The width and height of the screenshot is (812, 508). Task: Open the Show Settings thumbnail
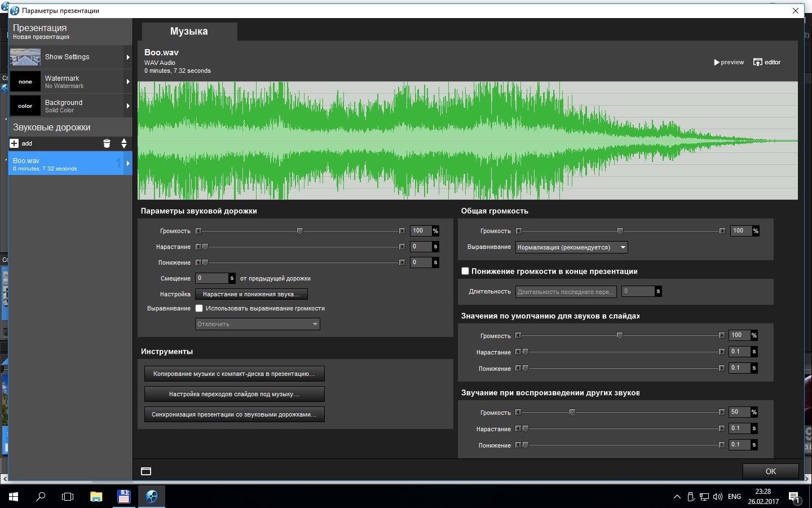tap(25, 57)
